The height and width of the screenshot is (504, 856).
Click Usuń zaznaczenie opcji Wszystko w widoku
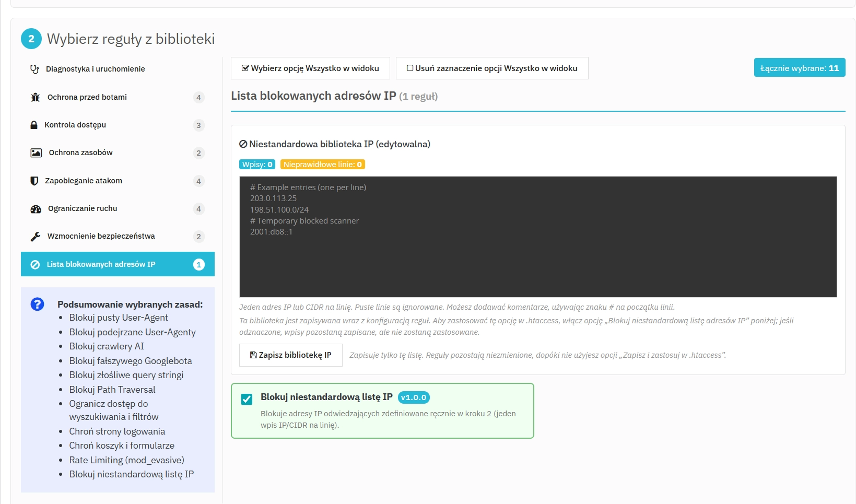tap(492, 68)
